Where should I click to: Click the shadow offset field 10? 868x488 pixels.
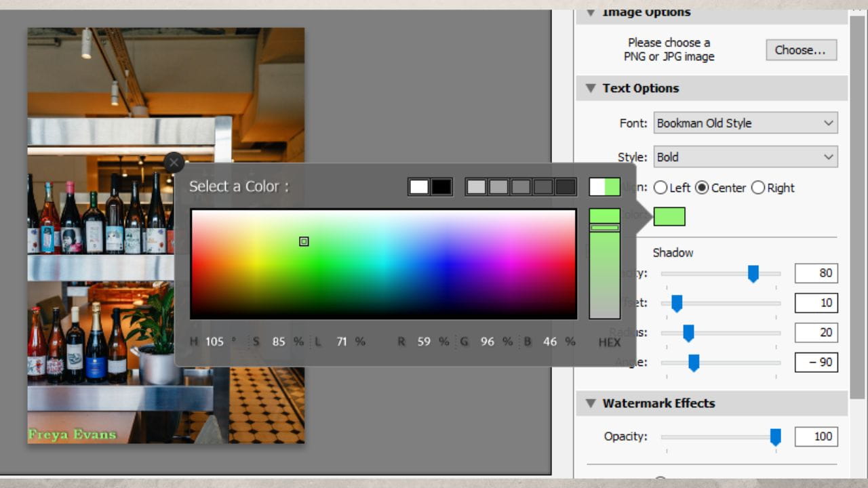(816, 303)
